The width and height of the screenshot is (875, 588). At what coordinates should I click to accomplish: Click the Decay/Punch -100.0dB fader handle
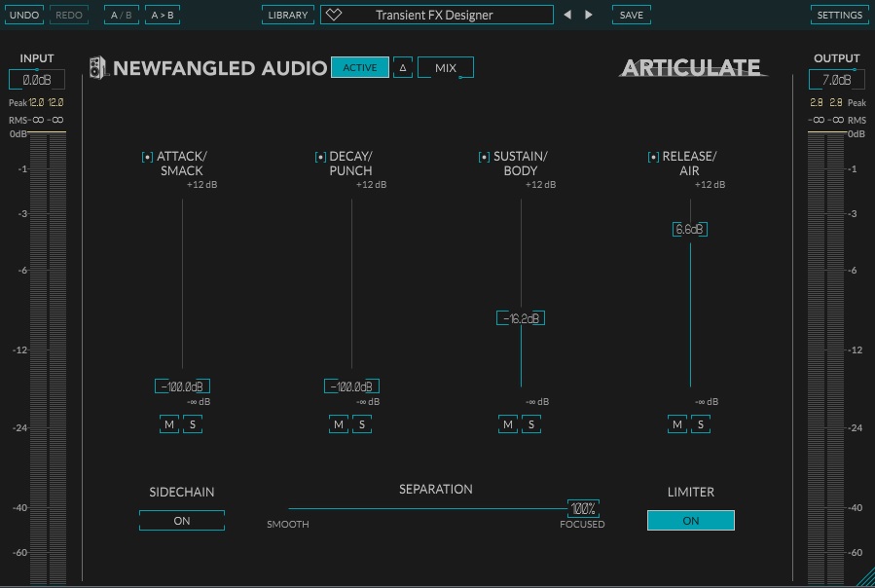coord(351,386)
